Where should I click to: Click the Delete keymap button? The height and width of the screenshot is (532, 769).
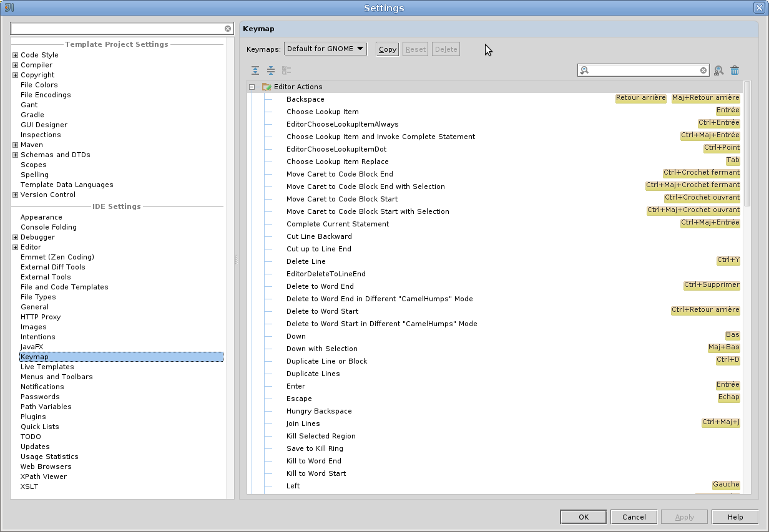click(x=446, y=49)
